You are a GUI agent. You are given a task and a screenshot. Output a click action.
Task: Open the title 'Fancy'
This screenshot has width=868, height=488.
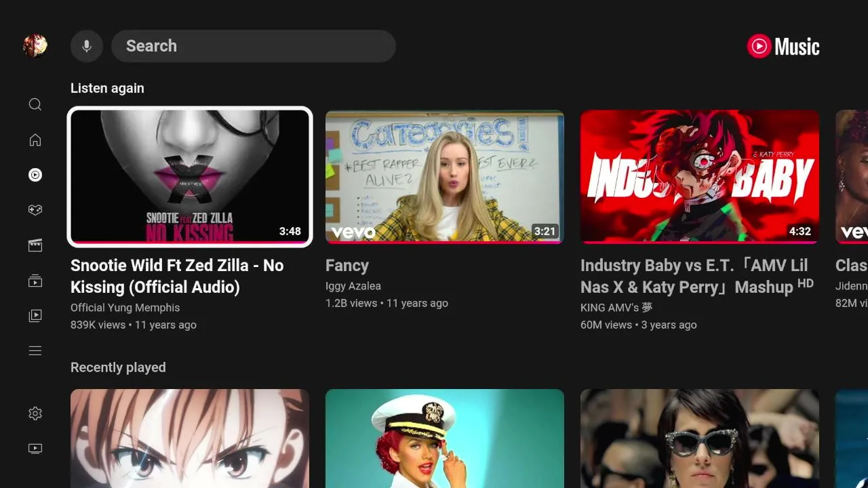(347, 266)
